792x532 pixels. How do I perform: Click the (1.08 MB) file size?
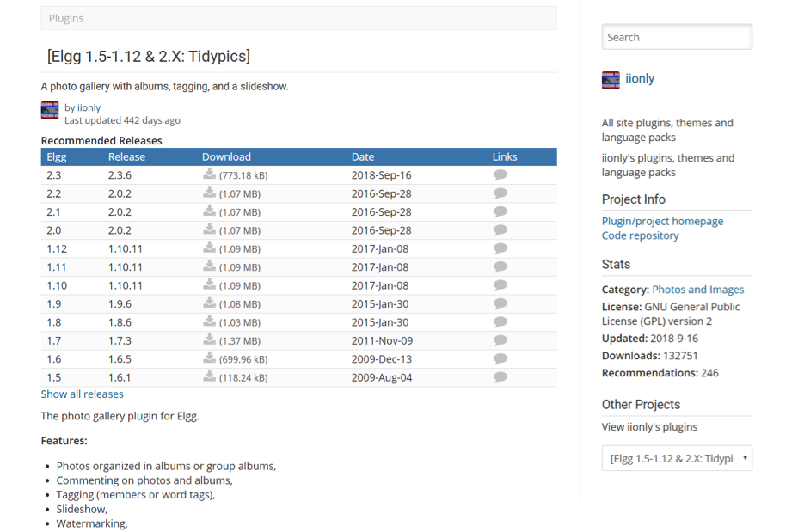click(240, 304)
